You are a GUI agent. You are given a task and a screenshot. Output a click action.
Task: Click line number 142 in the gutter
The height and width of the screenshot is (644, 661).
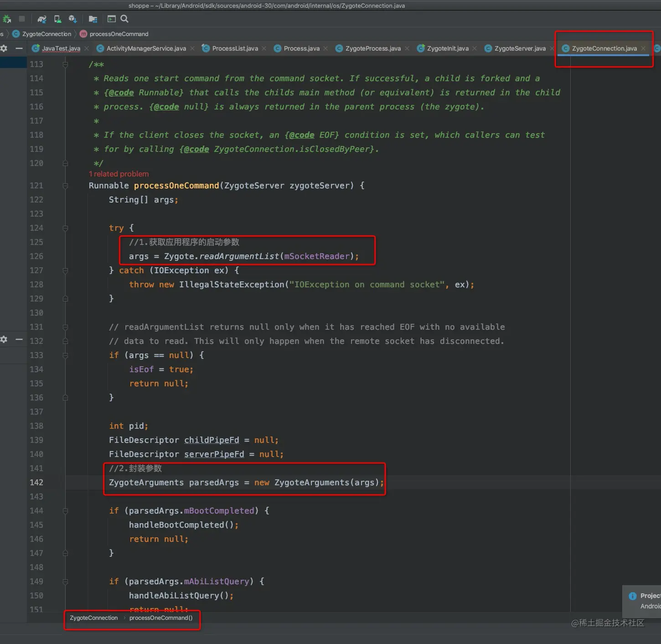point(36,483)
